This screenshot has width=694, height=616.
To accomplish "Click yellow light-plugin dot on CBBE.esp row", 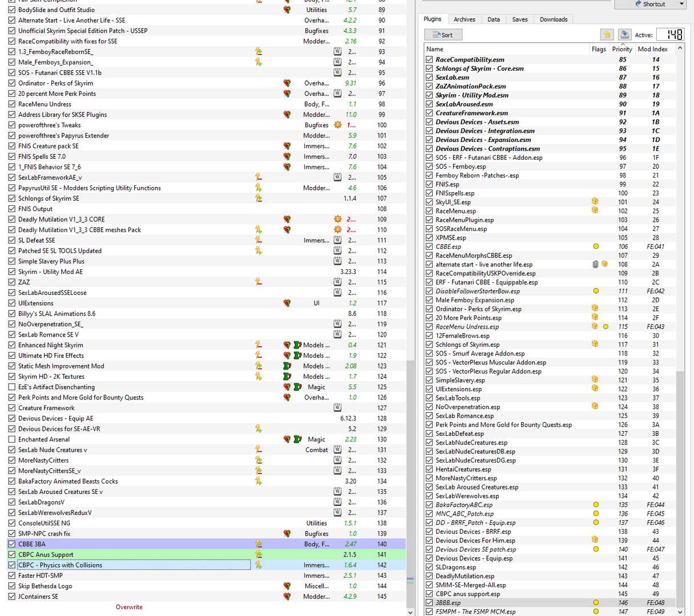I will coord(596,246).
